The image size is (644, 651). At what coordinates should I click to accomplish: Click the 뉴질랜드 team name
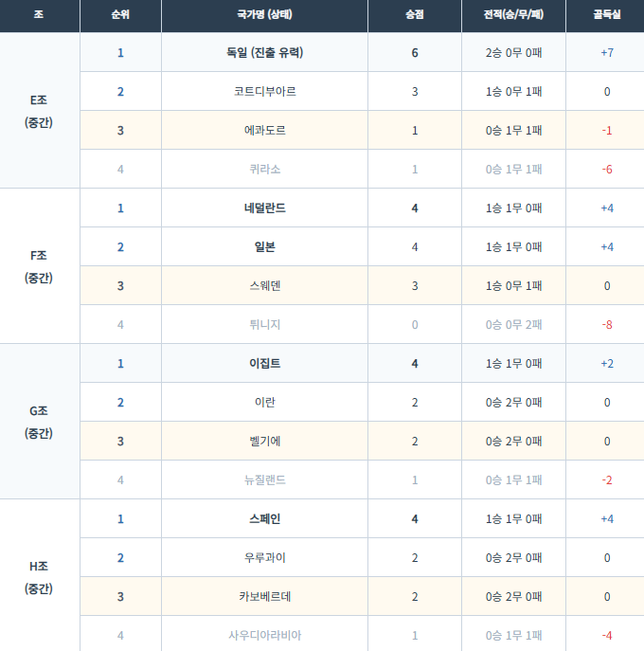pyautogui.click(x=265, y=479)
